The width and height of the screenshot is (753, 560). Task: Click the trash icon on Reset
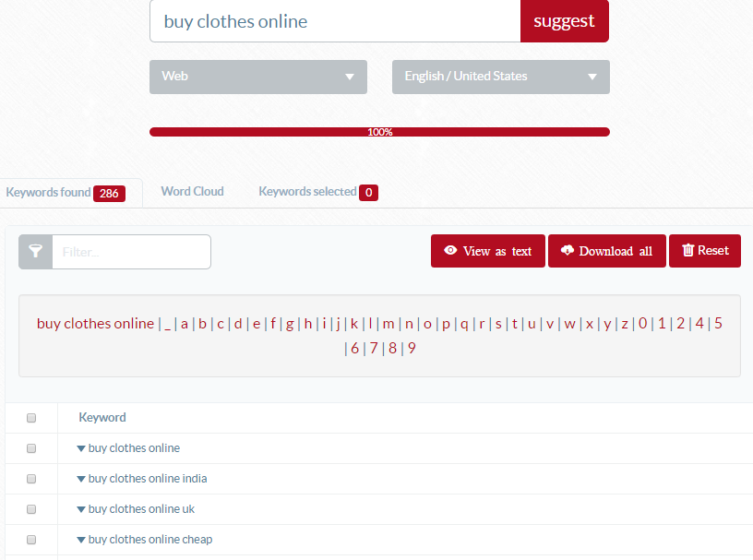687,251
